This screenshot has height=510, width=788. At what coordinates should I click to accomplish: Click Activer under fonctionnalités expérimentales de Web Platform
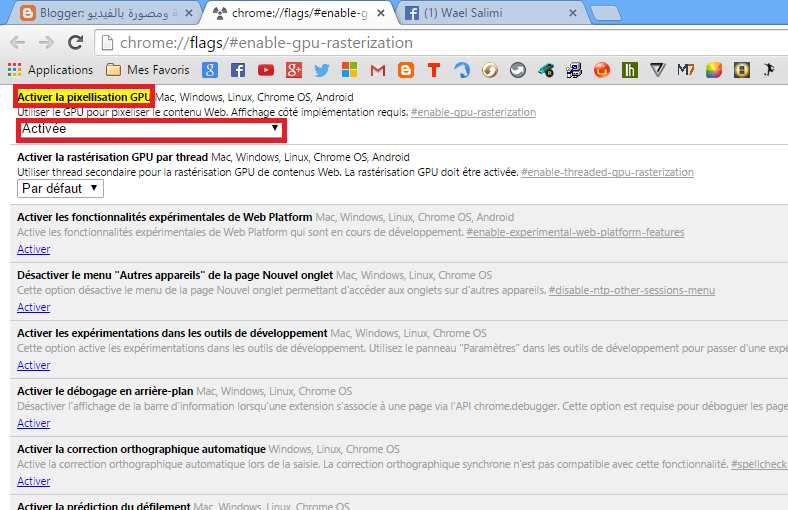click(x=34, y=249)
